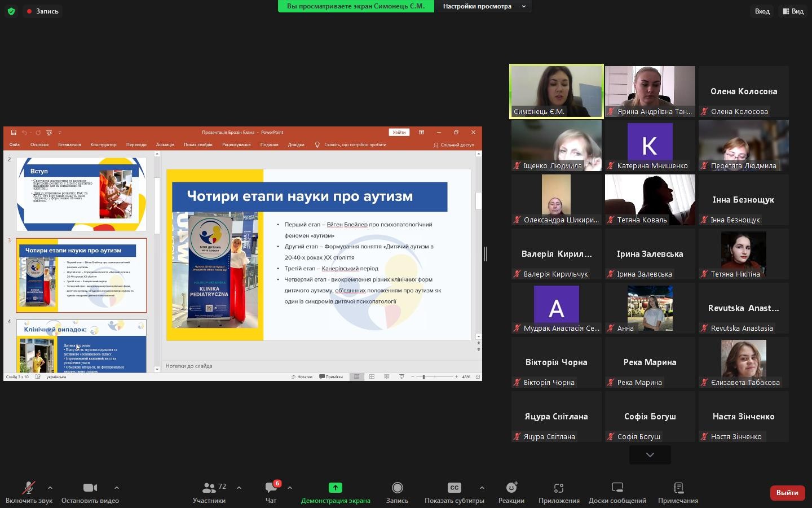
Task: Select Ярина Андріївна video tile
Action: pos(650,91)
